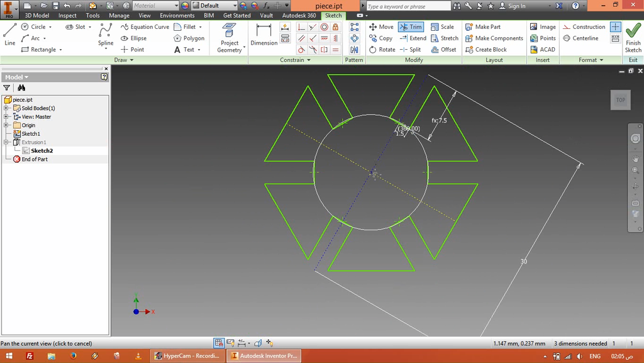The image size is (644, 363).
Task: Expand View: Master node
Action: [x=6, y=116]
